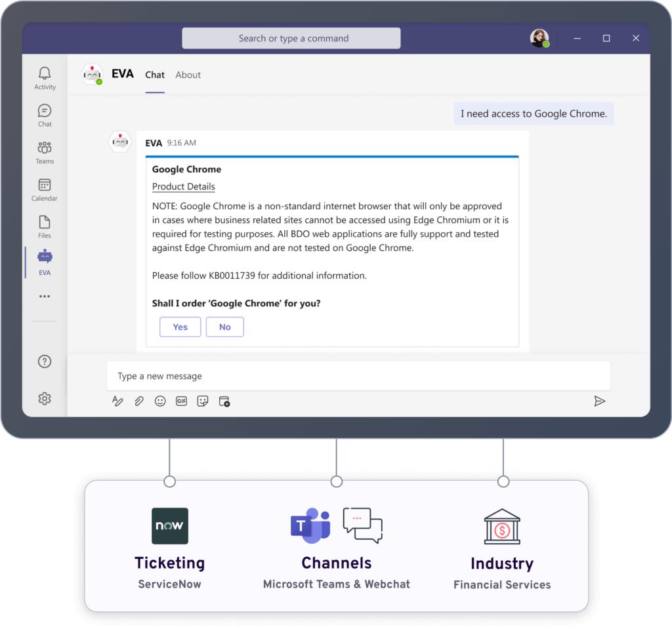672x629 pixels.
Task: Open the Files section in the sidebar
Action: click(x=44, y=226)
